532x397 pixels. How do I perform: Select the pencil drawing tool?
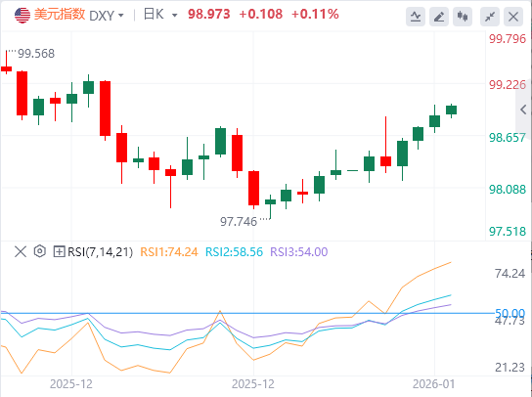tap(439, 17)
